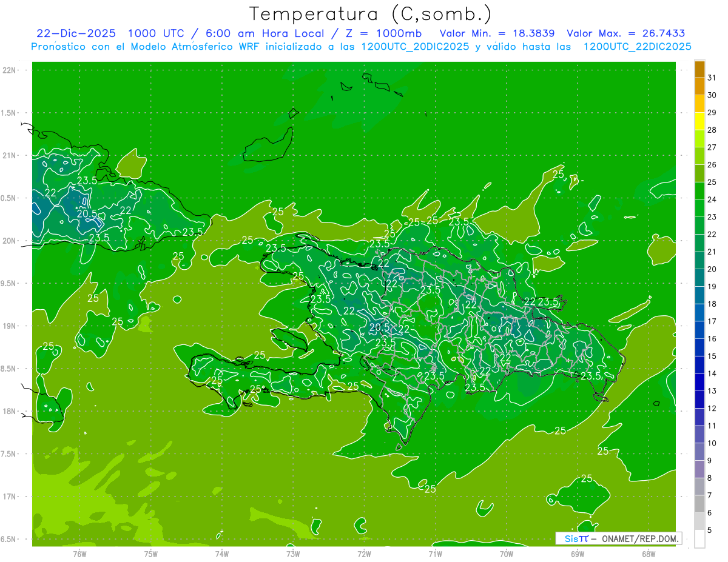This screenshot has height=562, width=728.
Task: Click the title "Temperatura (C,somb.)"
Action: coord(371,14)
